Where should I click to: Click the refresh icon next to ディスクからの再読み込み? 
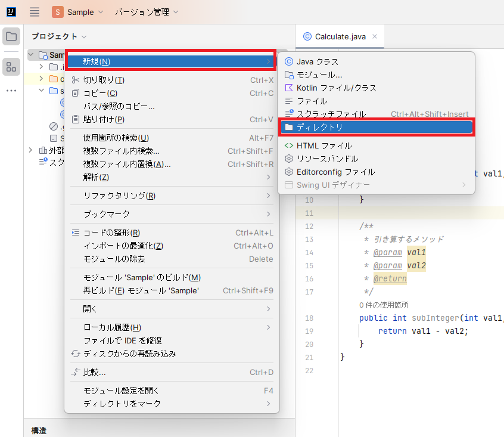pos(74,352)
